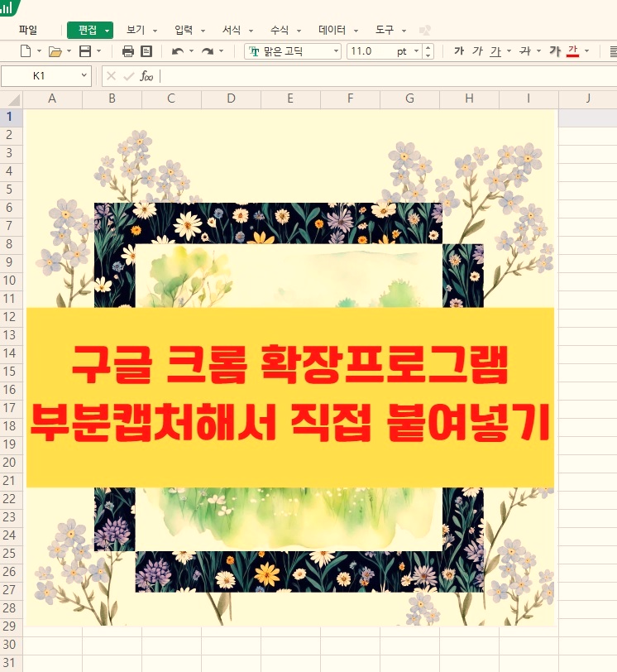Click the Save diskette icon
Screen dimensions: 617x672
[85, 51]
